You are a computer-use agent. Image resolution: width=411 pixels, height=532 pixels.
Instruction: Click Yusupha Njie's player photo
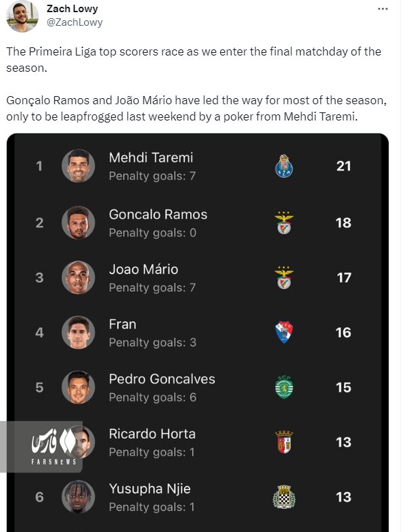click(78, 497)
